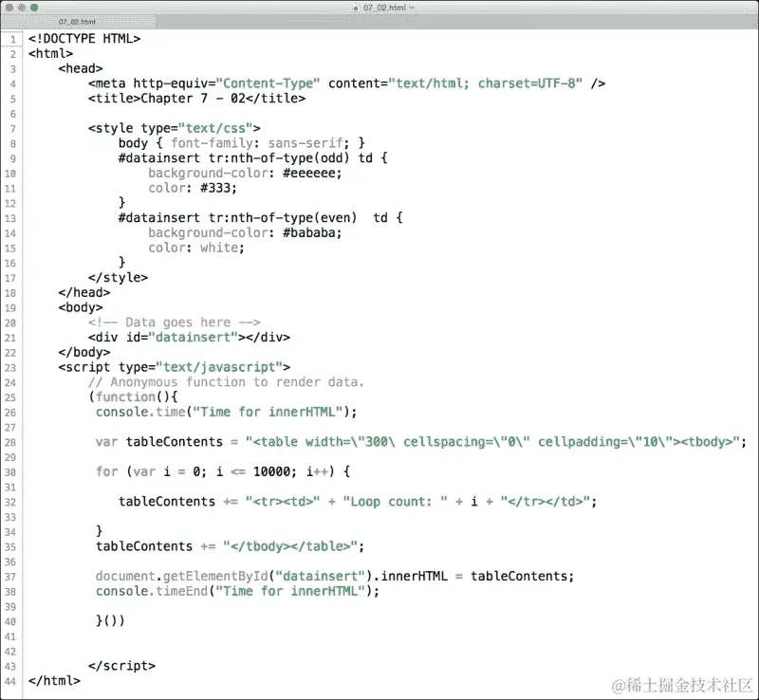Click the 'Anonymous function to render data' comment

(x=226, y=382)
